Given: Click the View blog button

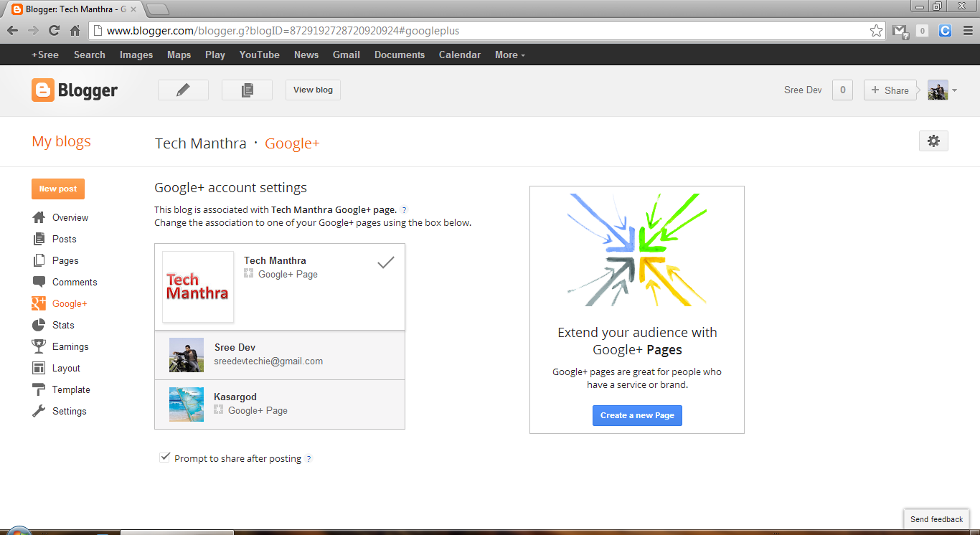Looking at the screenshot, I should [314, 90].
